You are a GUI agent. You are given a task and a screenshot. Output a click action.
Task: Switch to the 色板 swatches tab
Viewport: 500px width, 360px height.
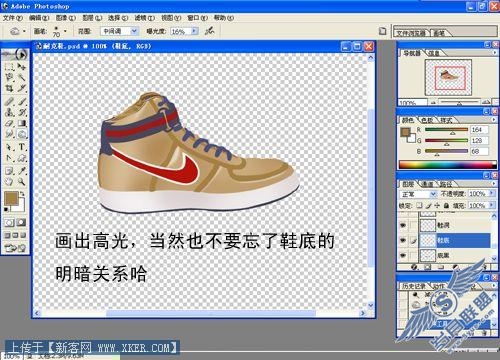click(x=427, y=120)
